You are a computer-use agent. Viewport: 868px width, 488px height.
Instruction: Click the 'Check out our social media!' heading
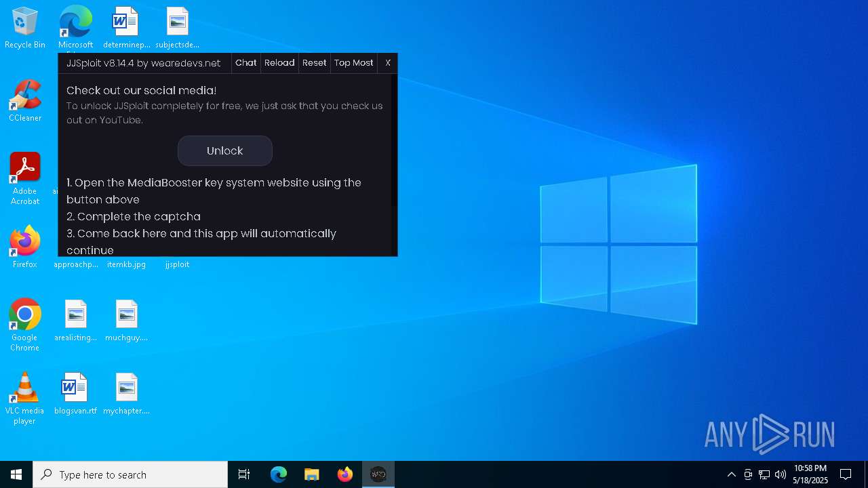pos(142,90)
